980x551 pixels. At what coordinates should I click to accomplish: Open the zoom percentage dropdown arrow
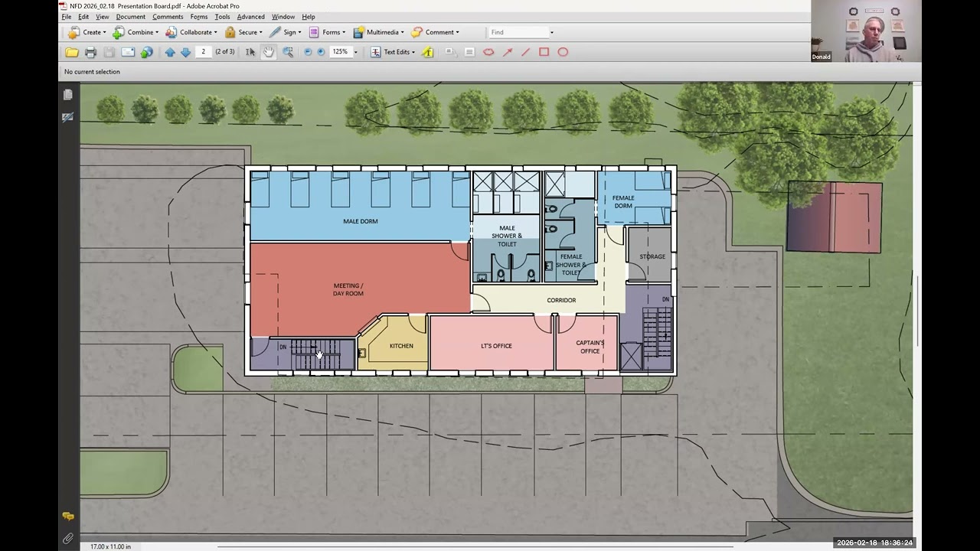(355, 52)
